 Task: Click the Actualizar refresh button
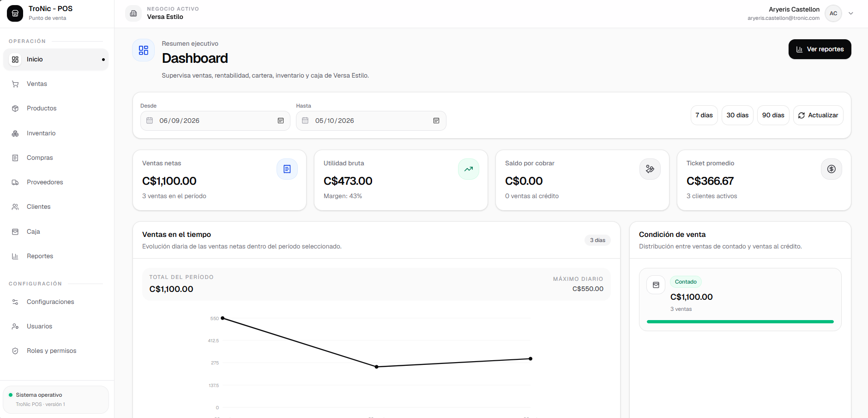818,115
